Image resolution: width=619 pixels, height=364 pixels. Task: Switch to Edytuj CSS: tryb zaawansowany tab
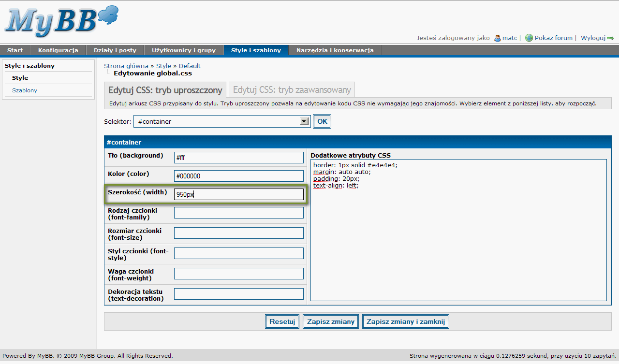tap(292, 90)
